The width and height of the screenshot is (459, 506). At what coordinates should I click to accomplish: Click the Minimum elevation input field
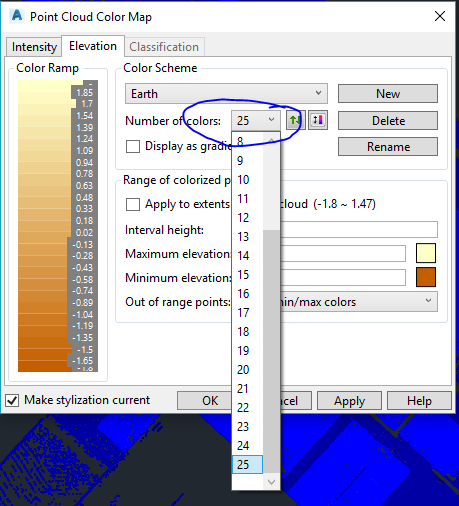click(x=343, y=278)
